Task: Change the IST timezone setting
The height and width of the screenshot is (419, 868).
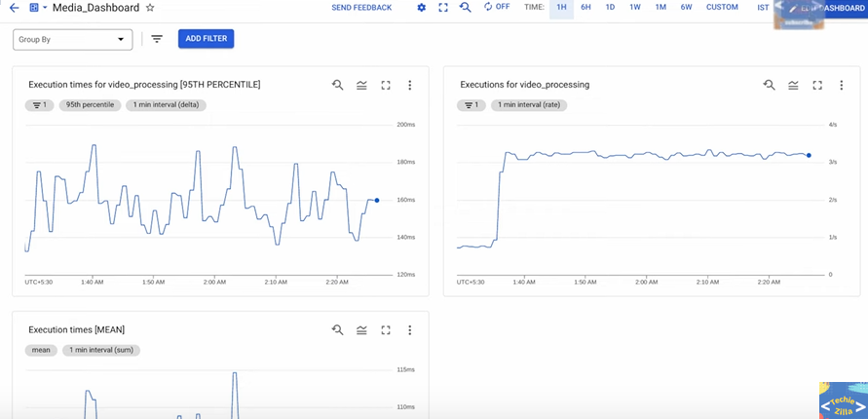Action: (x=763, y=7)
